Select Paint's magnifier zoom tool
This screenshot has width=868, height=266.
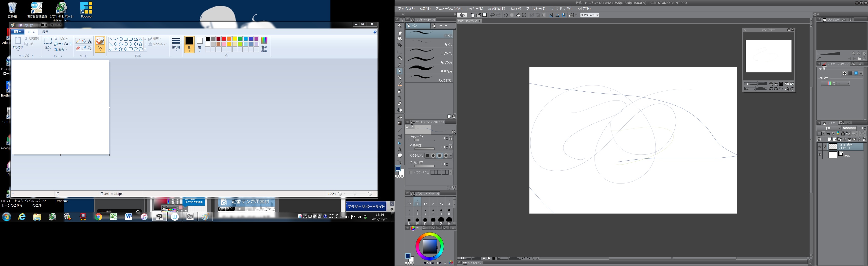tap(90, 49)
